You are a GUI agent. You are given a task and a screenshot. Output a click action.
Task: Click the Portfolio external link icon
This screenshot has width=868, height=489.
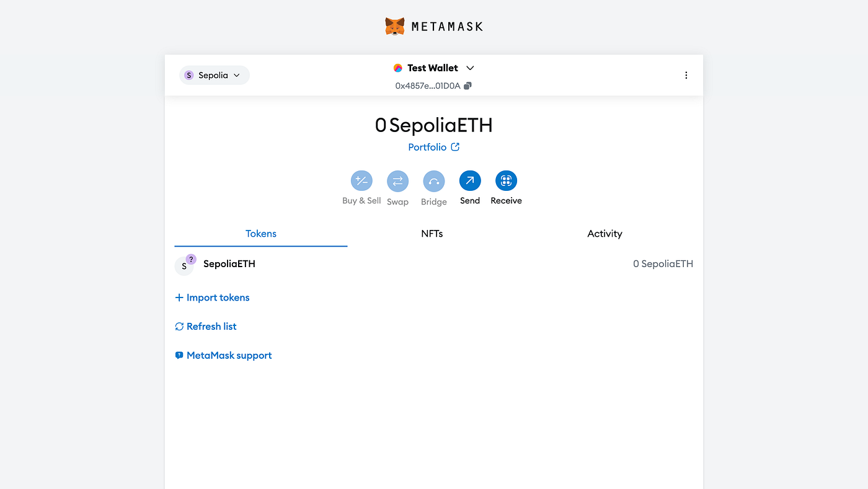pos(455,147)
